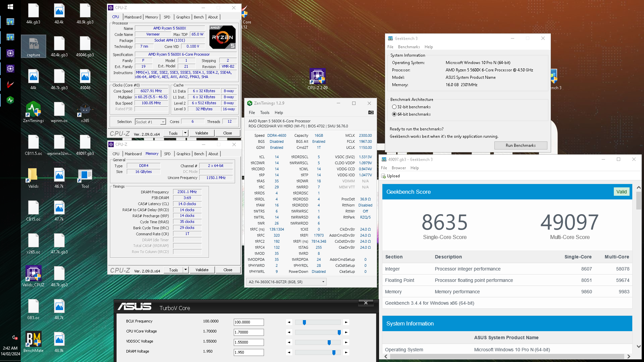Viewport: 644px width, 362px height.
Task: Open the CB11.5.oc desktop file
Action: pyautogui.click(x=33, y=145)
